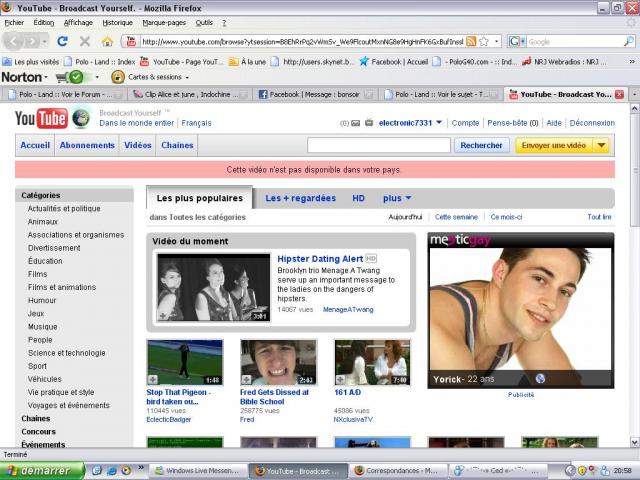Click the stop loading X button
The width and height of the screenshot is (640, 480).
(x=85, y=41)
